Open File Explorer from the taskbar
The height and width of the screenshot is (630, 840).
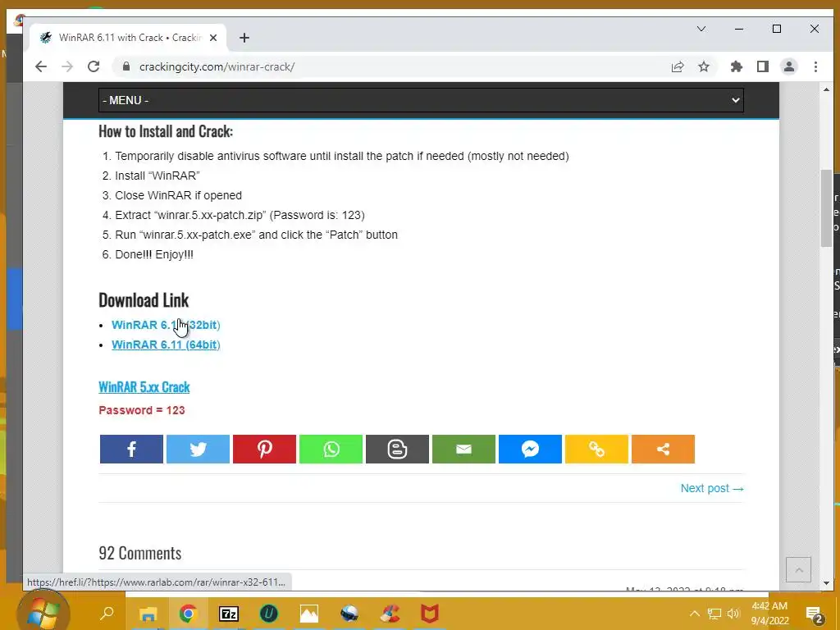pyautogui.click(x=148, y=614)
